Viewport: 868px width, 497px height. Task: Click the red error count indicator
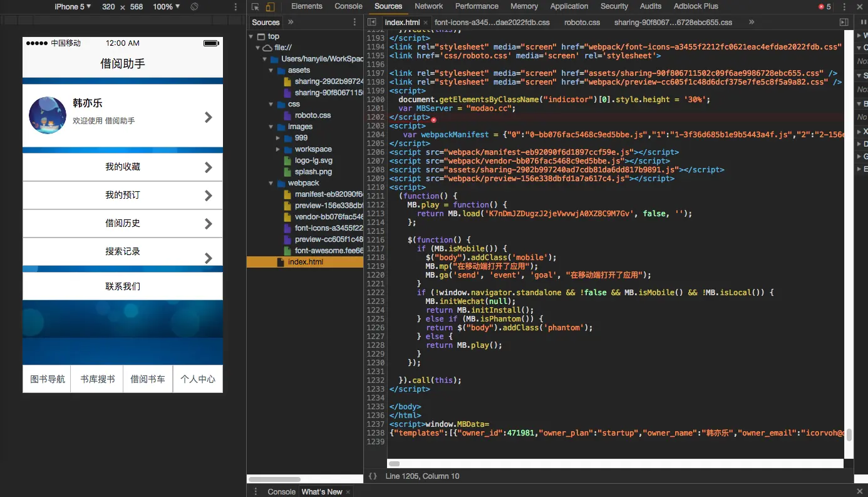pos(825,7)
